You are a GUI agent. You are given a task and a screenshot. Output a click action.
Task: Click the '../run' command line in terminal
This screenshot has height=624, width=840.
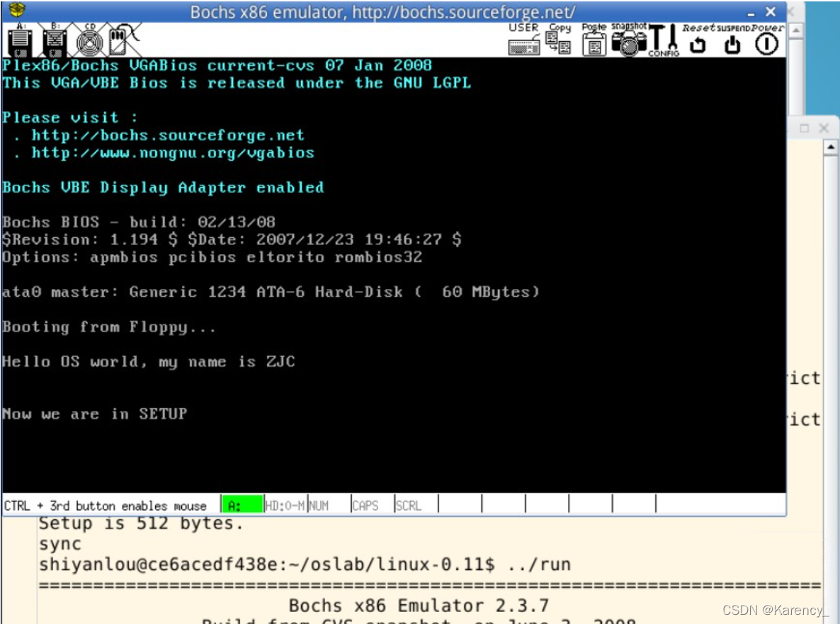305,565
